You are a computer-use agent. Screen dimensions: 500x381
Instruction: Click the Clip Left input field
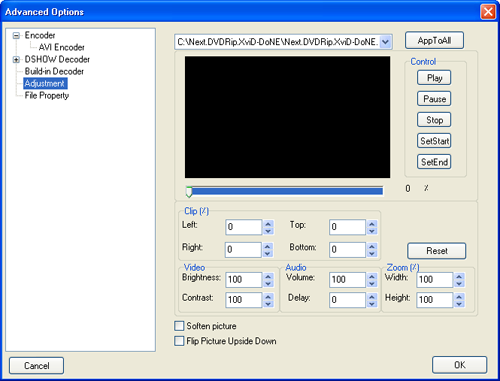pyautogui.click(x=243, y=227)
